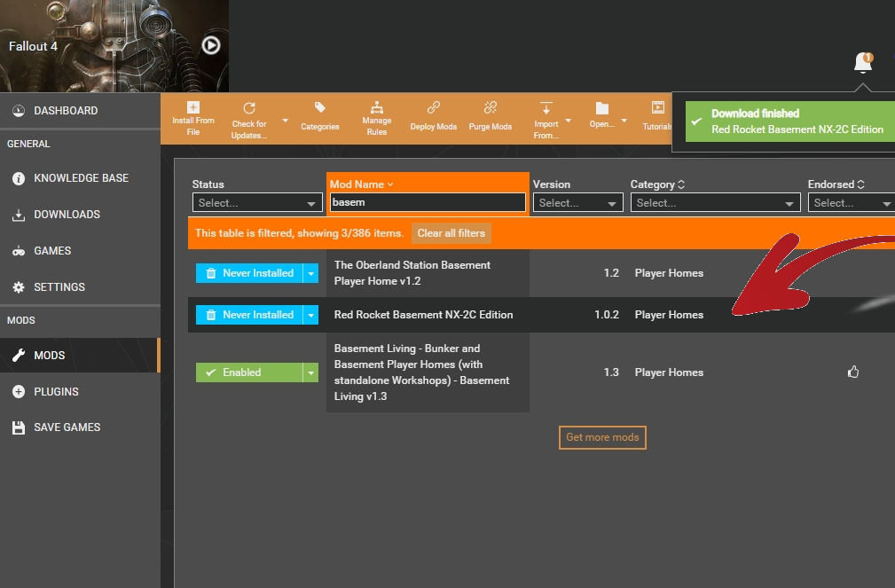
Task: Select Mods page in sidebar
Action: tap(80, 355)
